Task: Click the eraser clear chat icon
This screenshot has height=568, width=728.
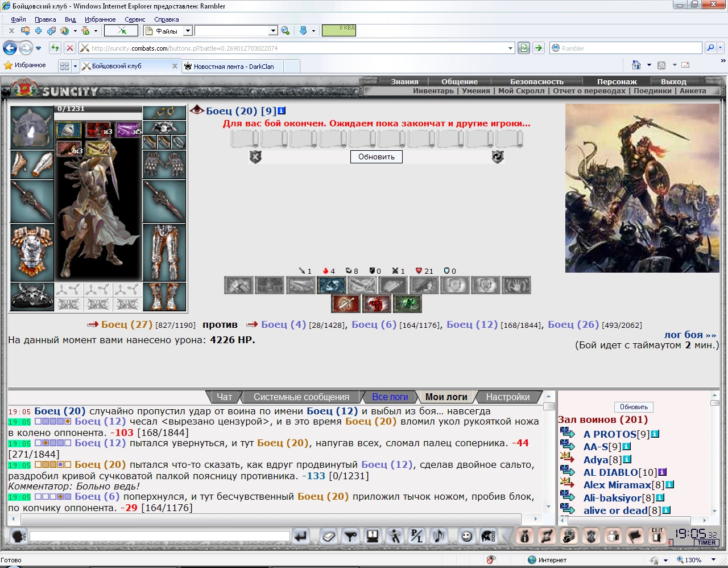Action: point(329,536)
